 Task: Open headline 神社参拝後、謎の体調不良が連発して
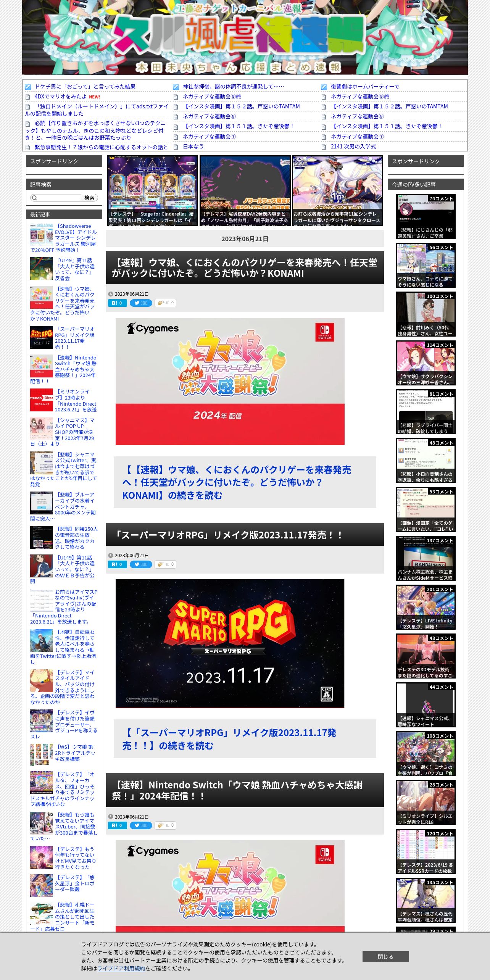[233, 87]
